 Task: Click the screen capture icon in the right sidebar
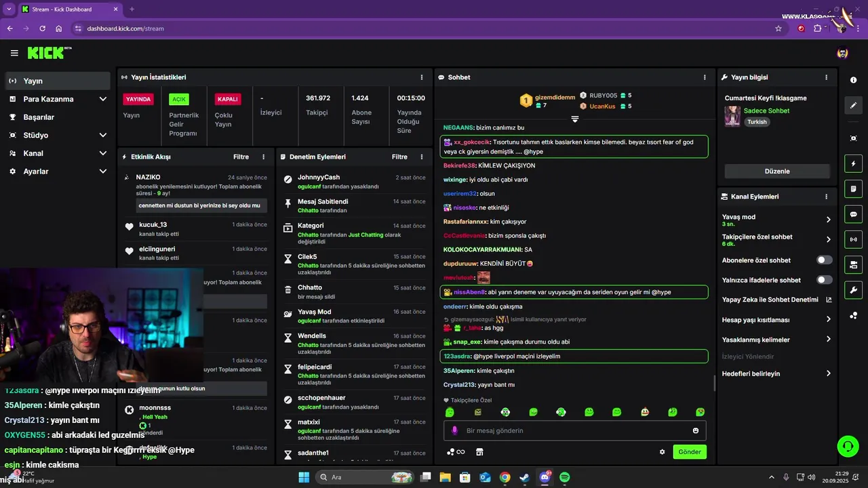[x=853, y=138]
